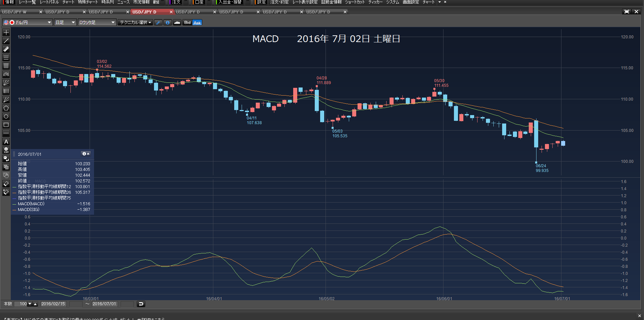This screenshot has width=644, height=320.
Task: Click the pencil edit icon in chart toolbar
Action: [158, 23]
